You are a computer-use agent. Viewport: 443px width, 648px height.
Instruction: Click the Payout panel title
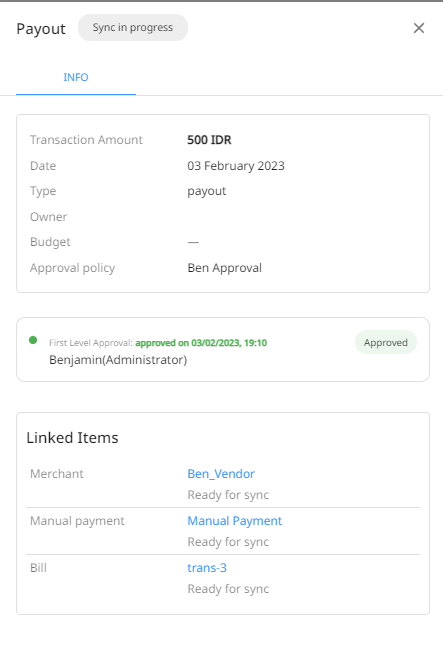coord(41,29)
